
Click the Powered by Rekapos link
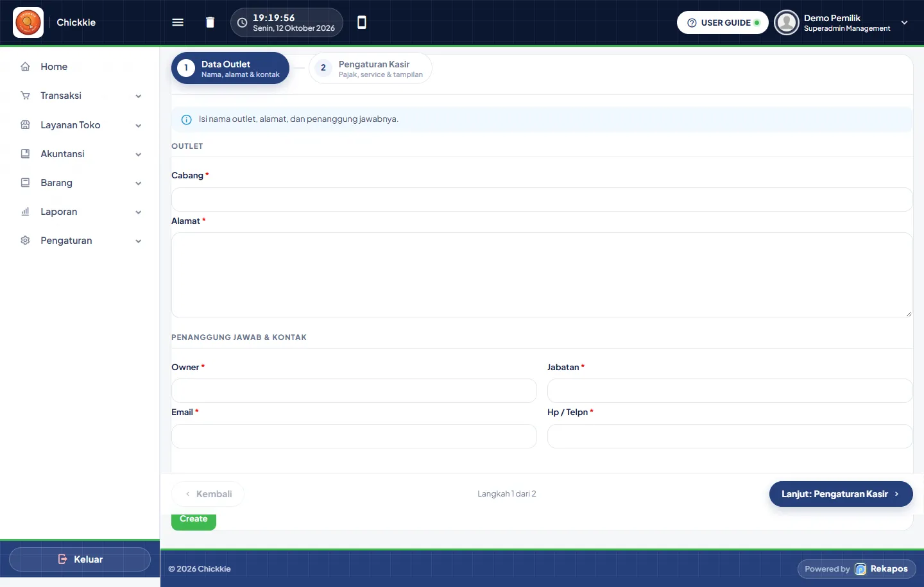(857, 569)
